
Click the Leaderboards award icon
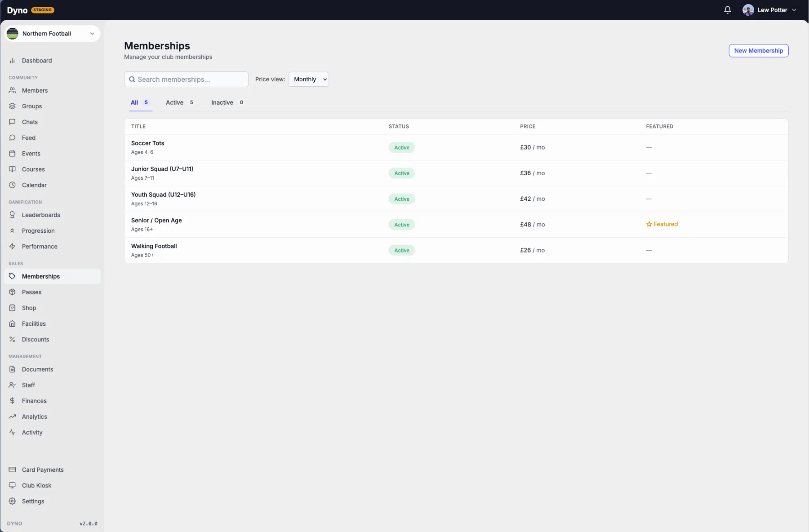coord(12,215)
